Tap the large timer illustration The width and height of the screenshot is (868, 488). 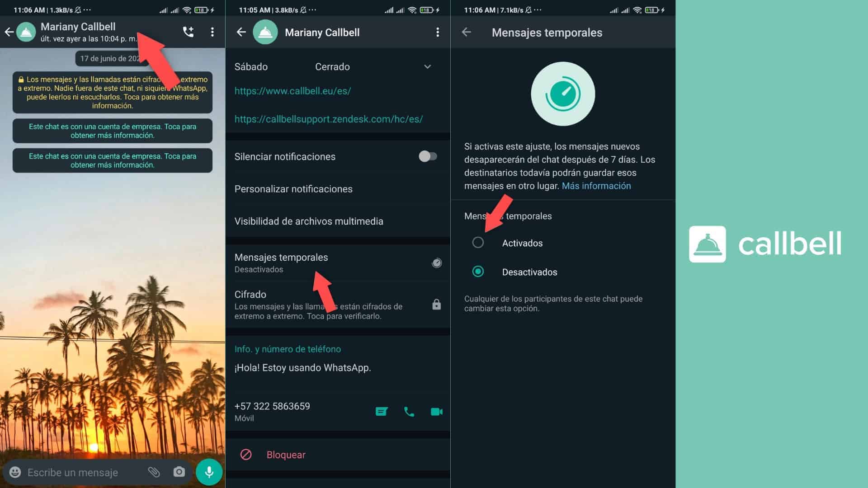click(563, 94)
